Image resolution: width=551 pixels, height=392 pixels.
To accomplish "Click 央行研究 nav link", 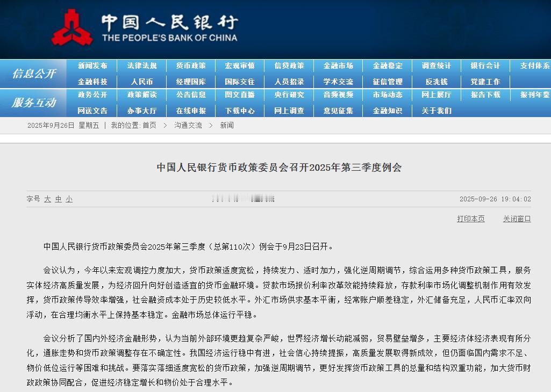I will tap(289, 95).
